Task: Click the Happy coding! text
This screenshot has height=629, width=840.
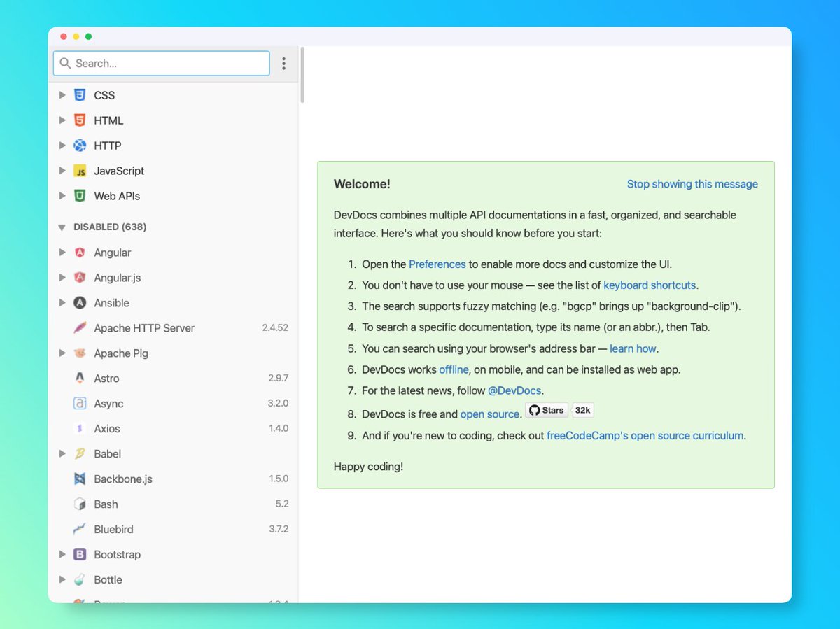Action: [x=368, y=466]
